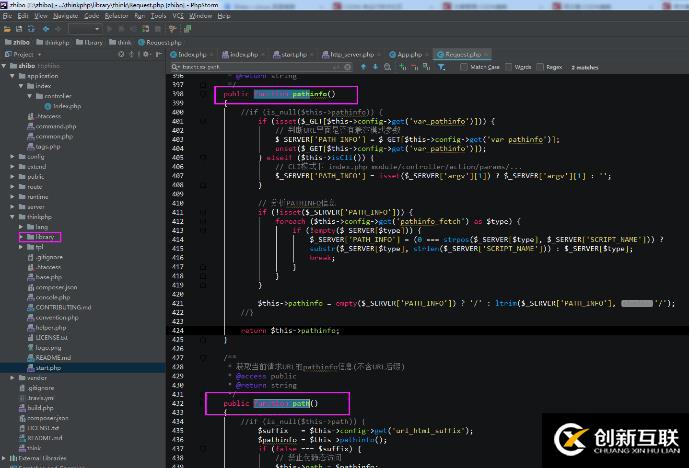Enable the Regex checkbox
The height and width of the screenshot is (468, 689).
[x=540, y=67]
